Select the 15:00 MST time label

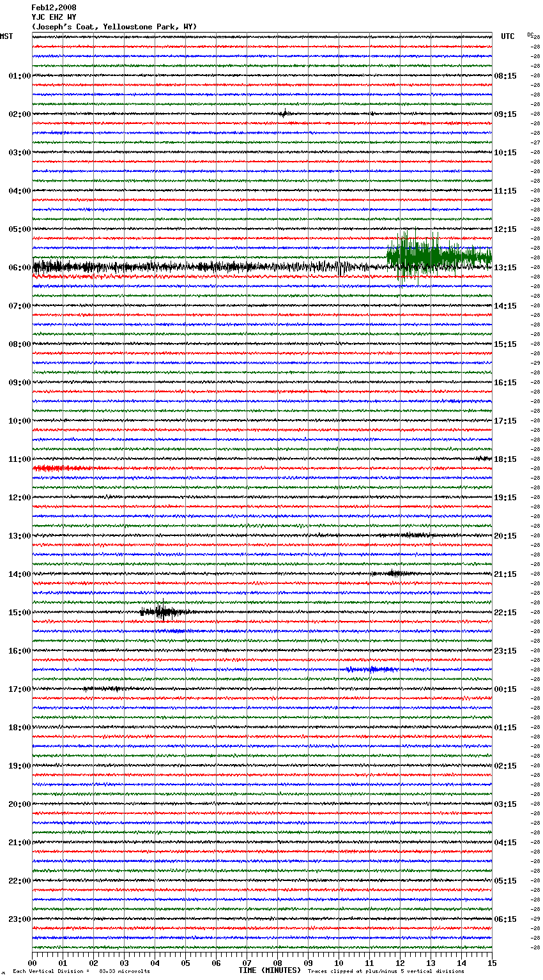click(x=20, y=613)
